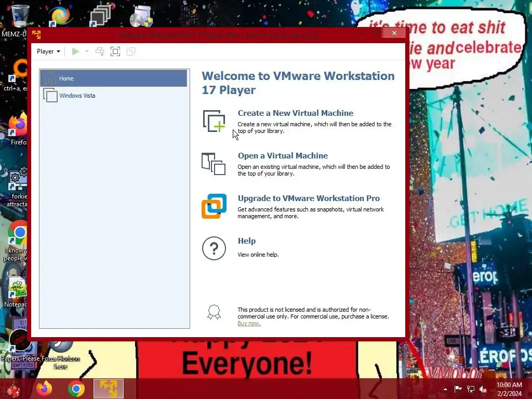The height and width of the screenshot is (399, 532).
Task: Enter full screen mode via toolbar icon
Action: (x=115, y=51)
